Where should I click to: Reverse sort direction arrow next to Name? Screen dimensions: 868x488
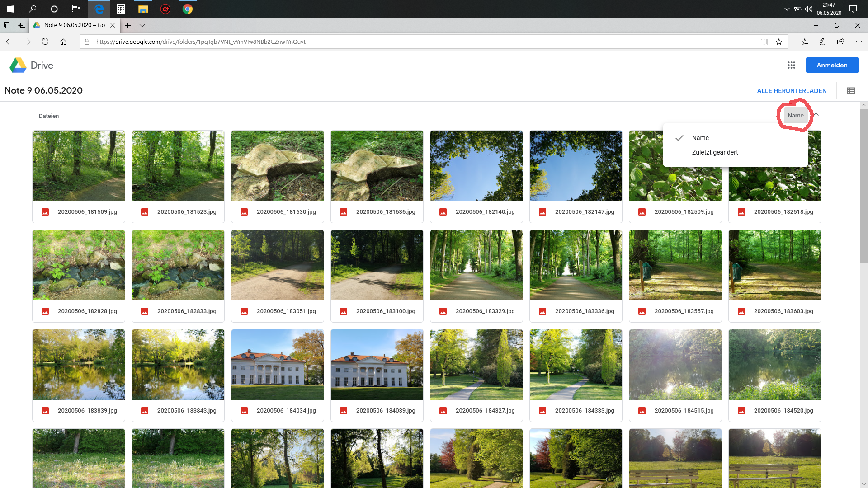[816, 116]
